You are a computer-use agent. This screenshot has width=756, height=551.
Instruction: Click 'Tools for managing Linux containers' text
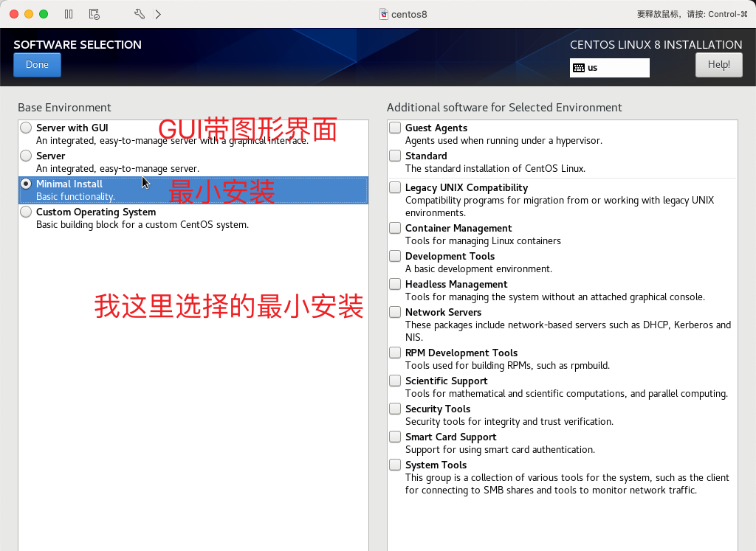(x=483, y=240)
